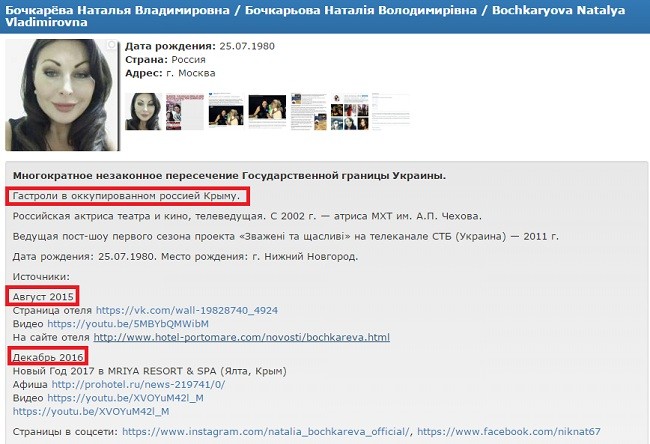Open the last mostly white document thumbnail

390,112
